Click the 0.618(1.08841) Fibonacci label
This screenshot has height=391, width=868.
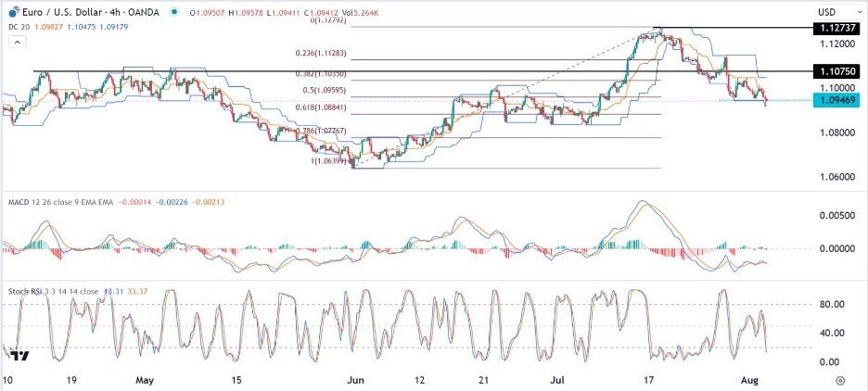pyautogui.click(x=323, y=107)
